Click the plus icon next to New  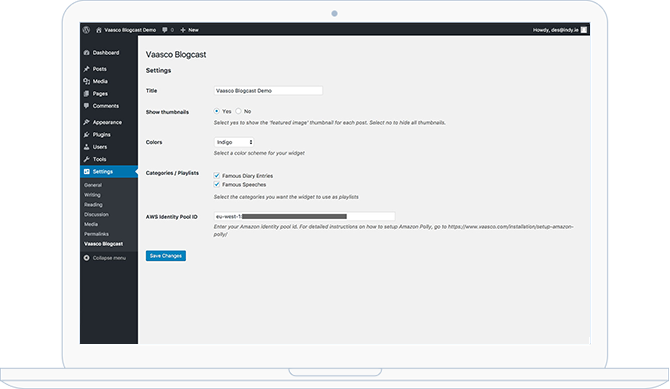point(183,30)
